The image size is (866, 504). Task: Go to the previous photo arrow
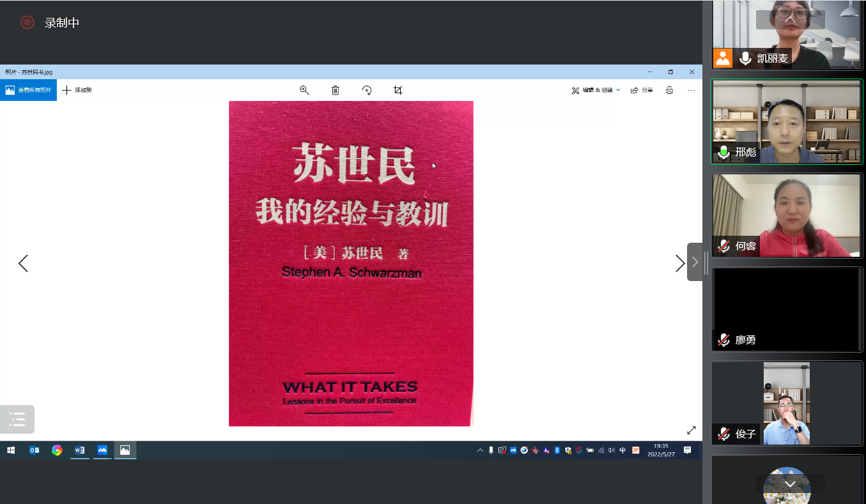click(23, 263)
